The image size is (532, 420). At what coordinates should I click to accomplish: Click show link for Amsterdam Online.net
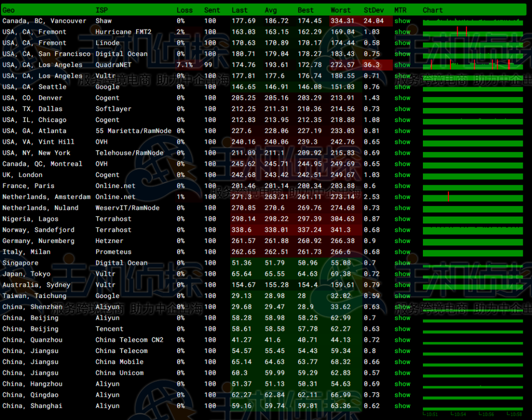pyautogui.click(x=402, y=197)
